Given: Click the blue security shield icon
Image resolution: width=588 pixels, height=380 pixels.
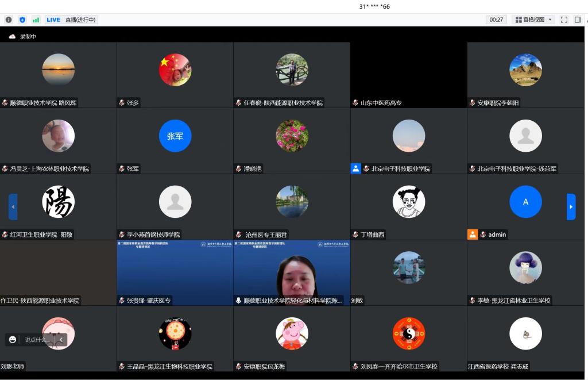Looking at the screenshot, I should click(x=22, y=20).
